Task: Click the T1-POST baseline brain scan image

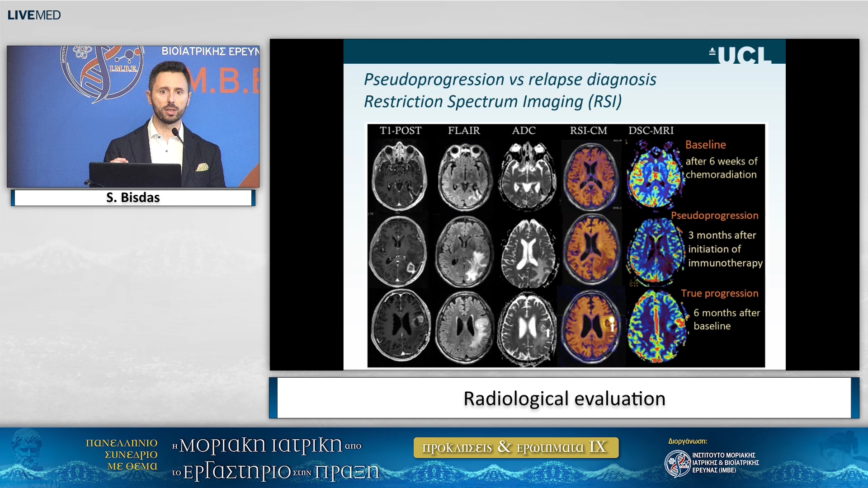Action: pos(400,175)
